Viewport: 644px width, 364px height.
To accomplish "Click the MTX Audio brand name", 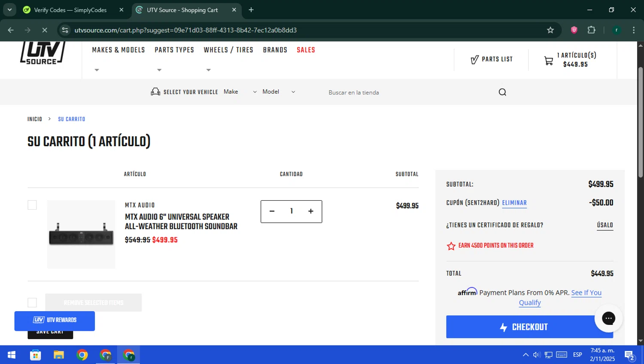I will point(140,205).
